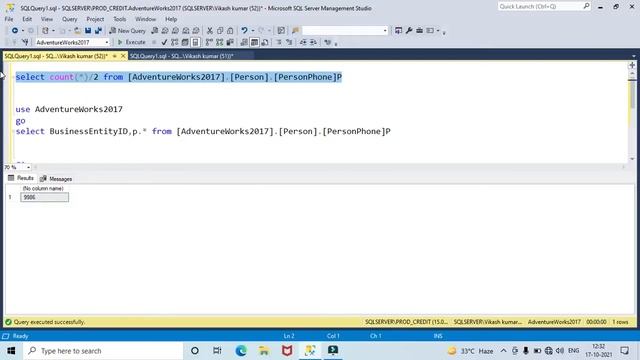Toggle Include Client Statistics
This screenshot has height=360, width=640.
pos(230,42)
